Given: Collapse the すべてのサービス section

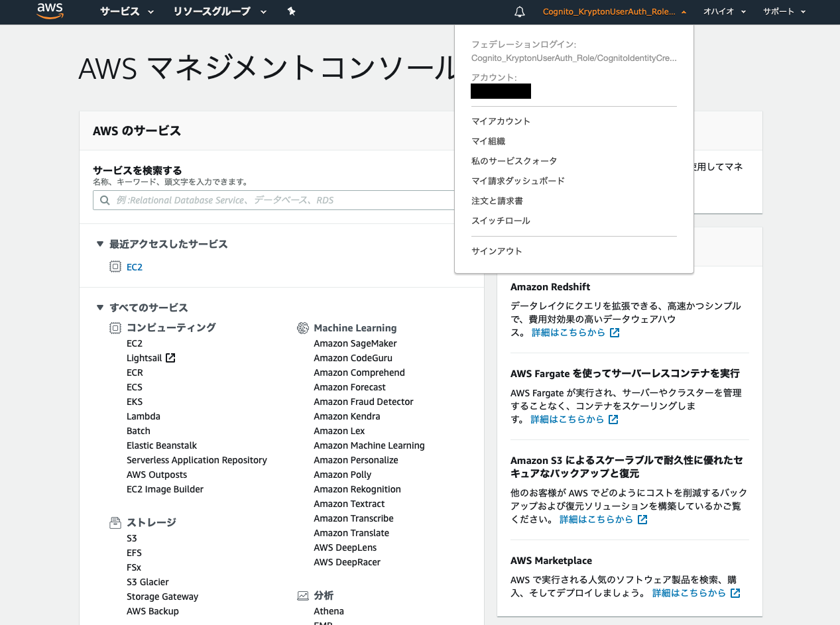Looking at the screenshot, I should pyautogui.click(x=99, y=308).
